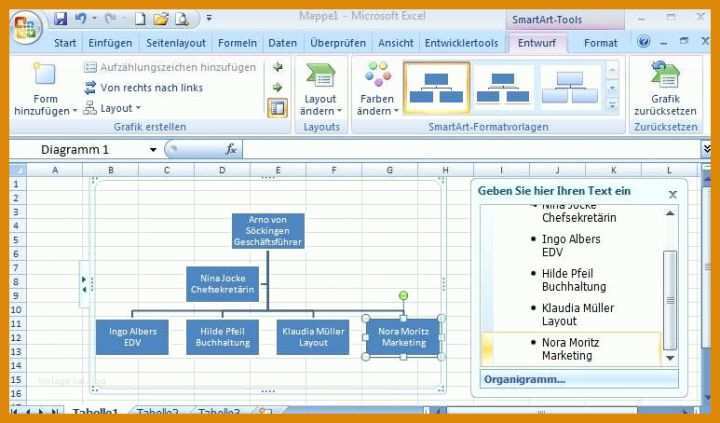This screenshot has height=423, width=720.
Task: Open the Office button menu
Action: click(27, 28)
